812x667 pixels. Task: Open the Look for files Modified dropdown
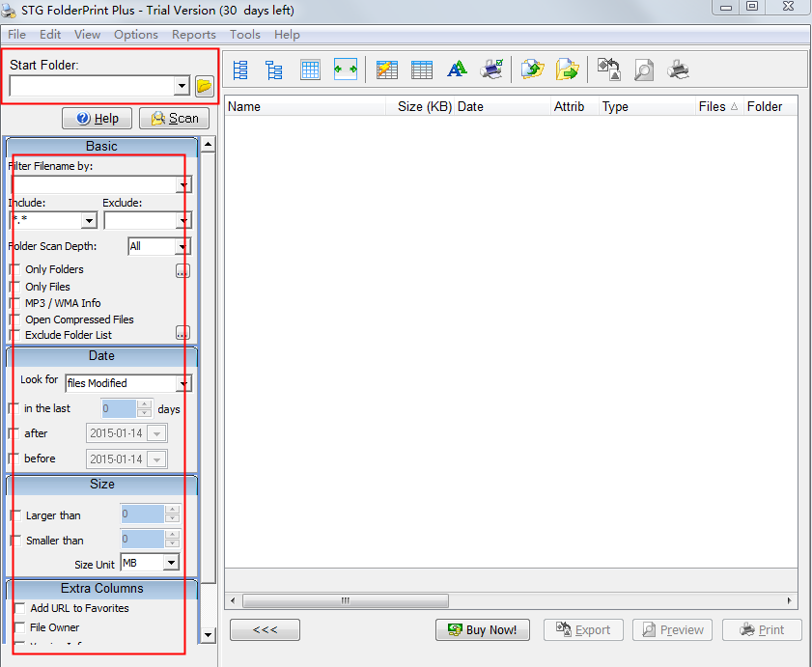(183, 384)
